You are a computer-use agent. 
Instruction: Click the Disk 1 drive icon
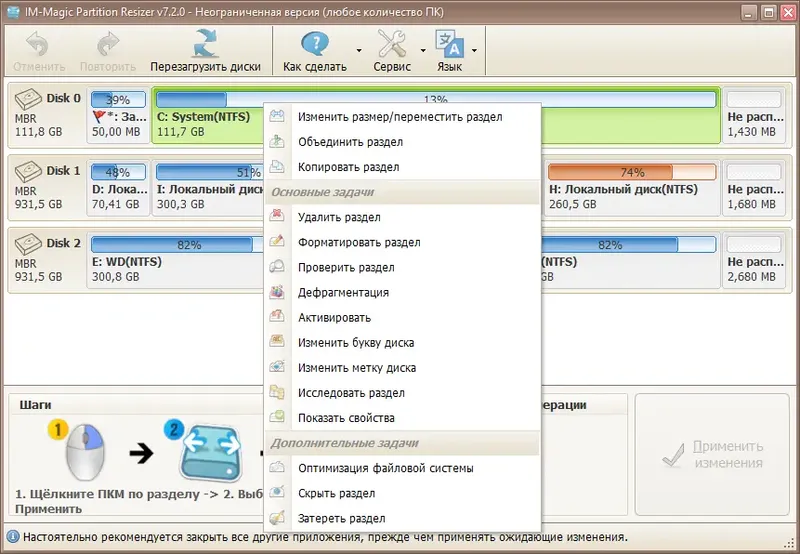(x=28, y=171)
